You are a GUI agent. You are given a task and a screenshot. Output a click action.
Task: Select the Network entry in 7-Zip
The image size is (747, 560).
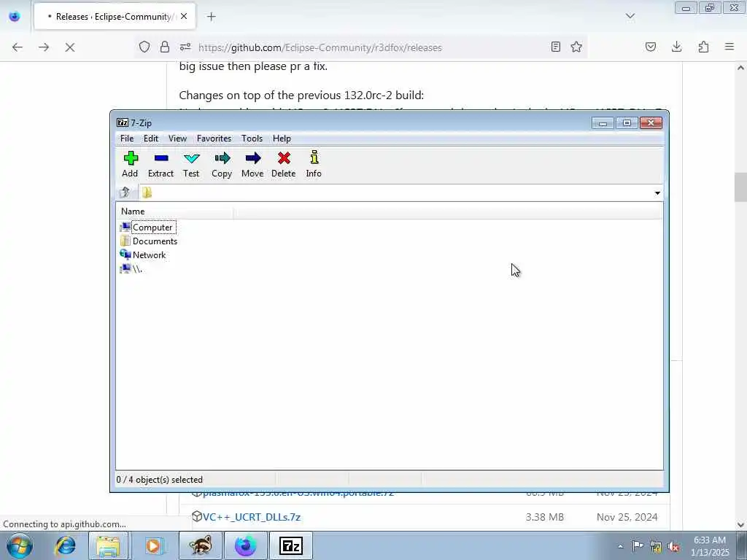tap(143, 254)
